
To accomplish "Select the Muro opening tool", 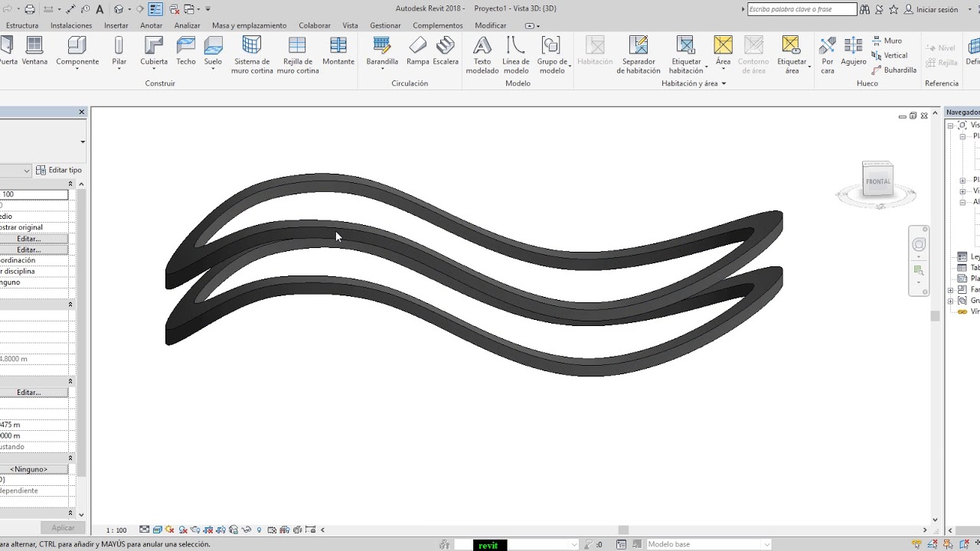I will tap(887, 41).
